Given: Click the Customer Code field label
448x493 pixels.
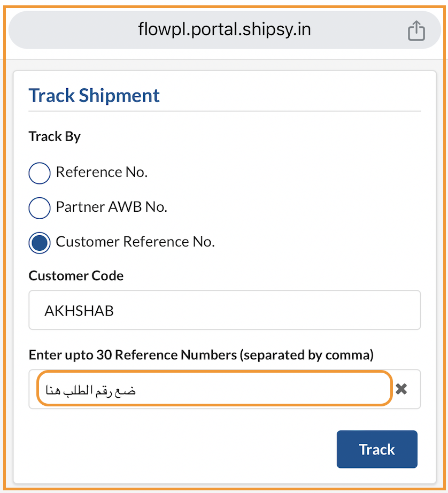Looking at the screenshot, I should coord(76,276).
